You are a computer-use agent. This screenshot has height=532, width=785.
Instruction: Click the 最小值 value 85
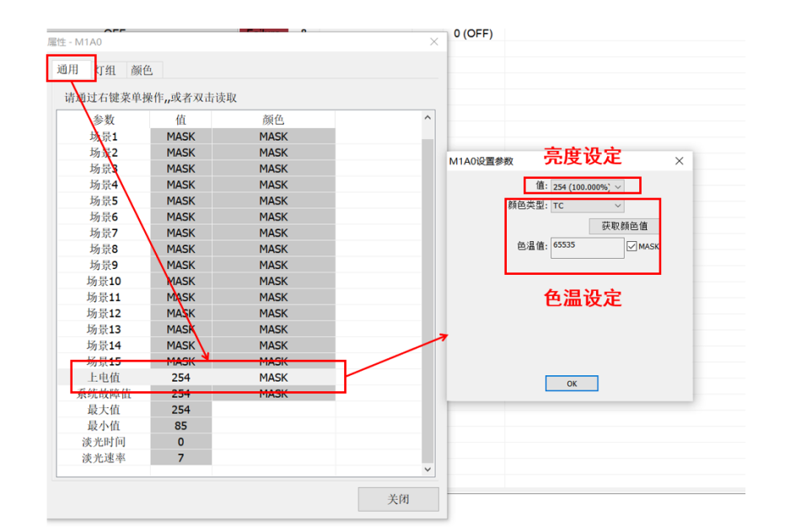(x=180, y=426)
